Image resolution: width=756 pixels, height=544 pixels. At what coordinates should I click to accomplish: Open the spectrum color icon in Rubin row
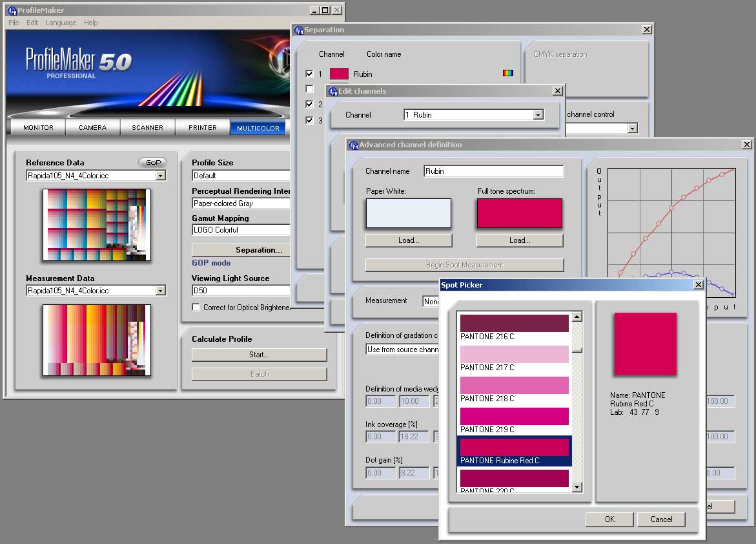pos(507,74)
